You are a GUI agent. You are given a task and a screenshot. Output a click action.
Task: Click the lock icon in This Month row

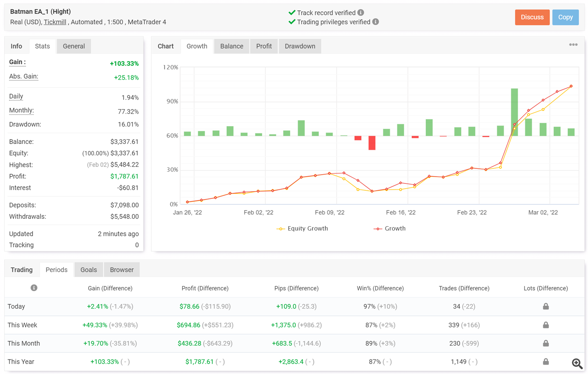point(546,343)
